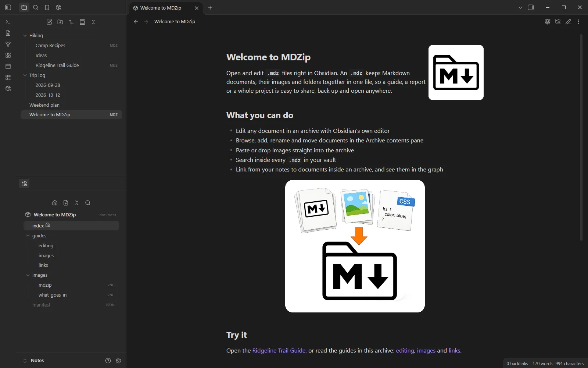Collapse the guides folder in archive
The image size is (588, 368).
click(28, 236)
